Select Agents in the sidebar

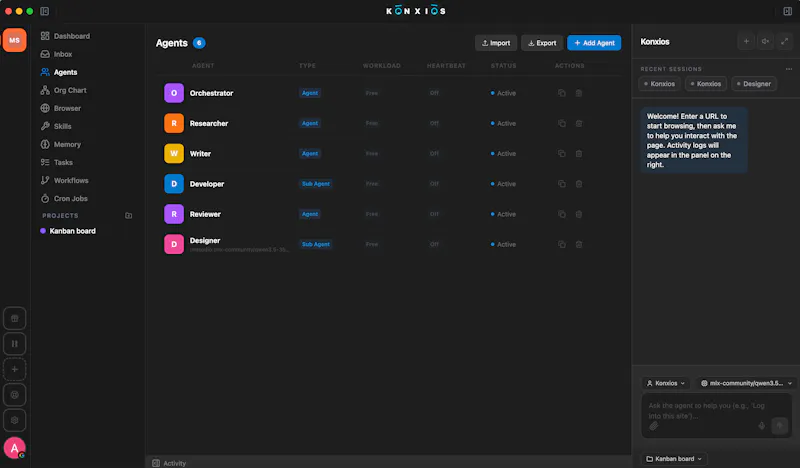point(59,72)
